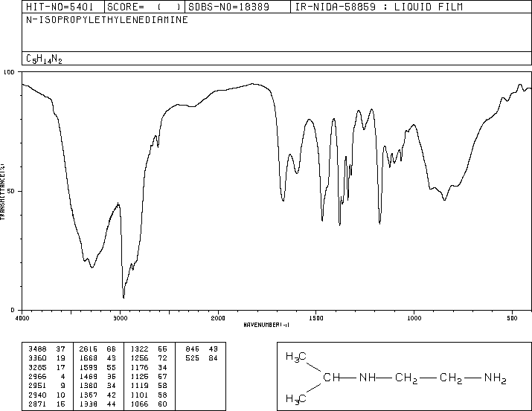Click the lower H3C group in structure
The width and height of the screenshot is (532, 411).
296,399
